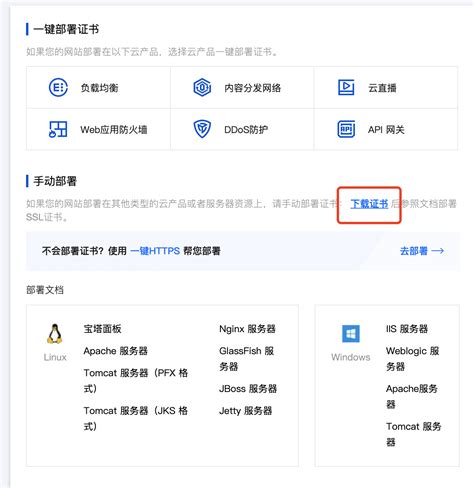Open the 一键HTTPS link
Screen dimensions: 474x488
pyautogui.click(x=155, y=251)
